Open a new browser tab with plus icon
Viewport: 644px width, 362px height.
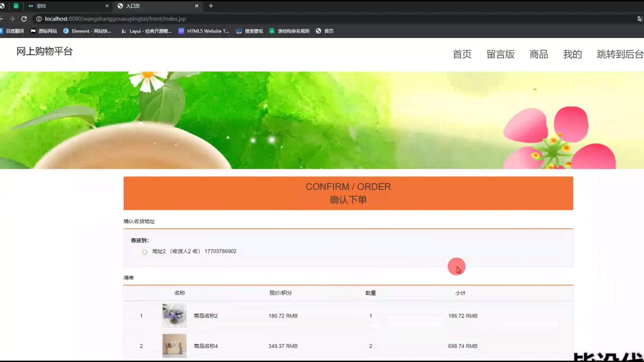(211, 6)
